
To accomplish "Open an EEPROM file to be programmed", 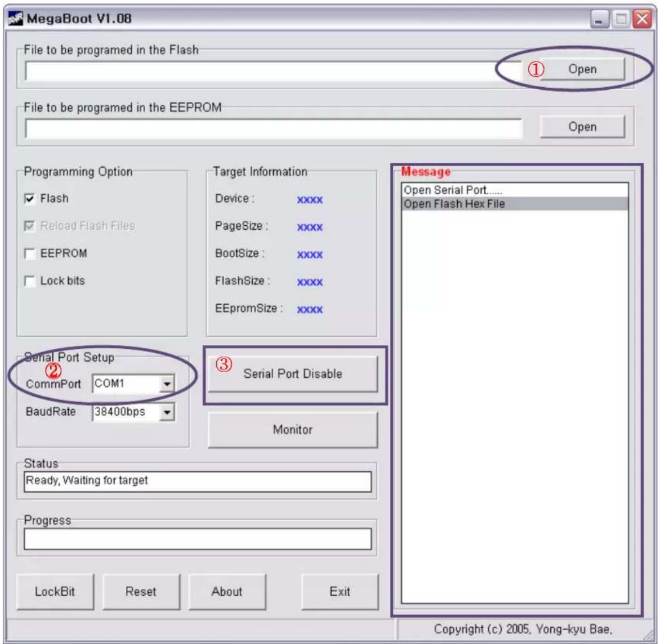I will pyautogui.click(x=582, y=127).
